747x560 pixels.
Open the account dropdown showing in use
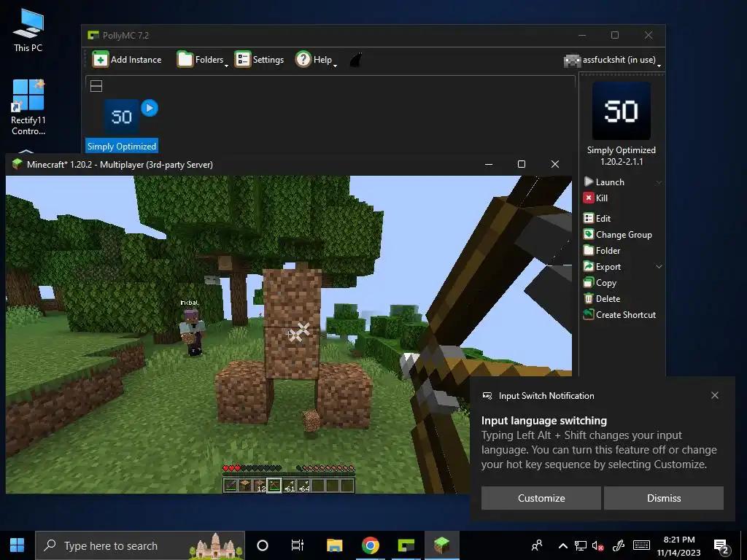(x=613, y=60)
